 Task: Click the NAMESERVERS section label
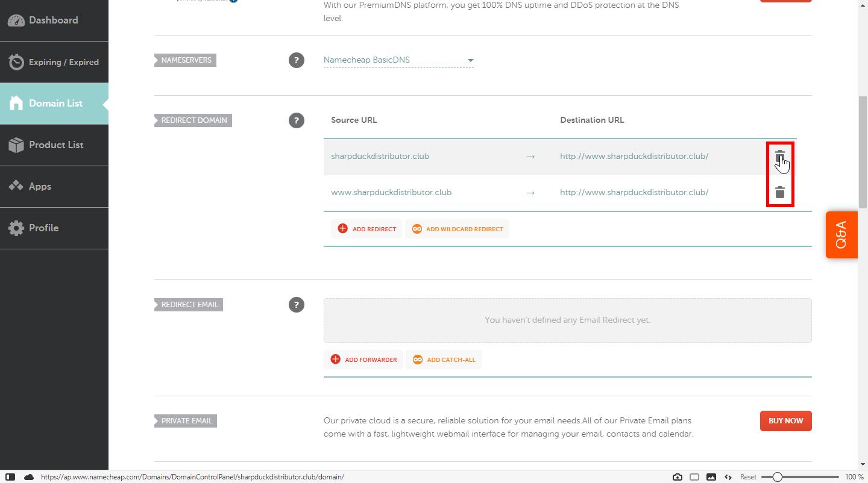(x=185, y=60)
